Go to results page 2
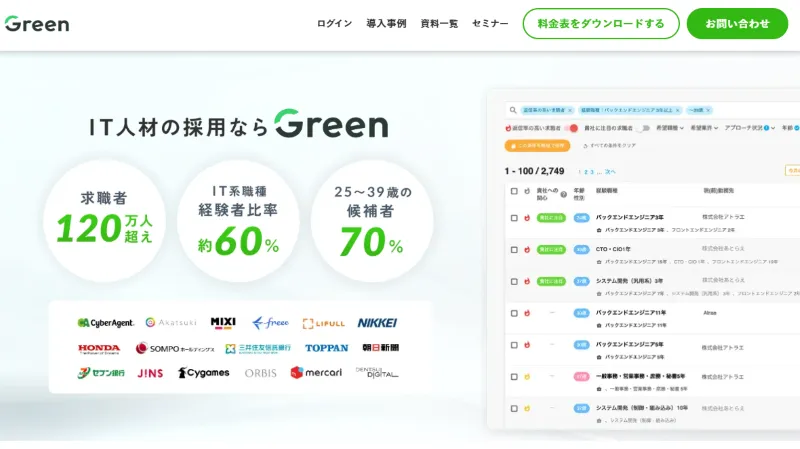 point(586,172)
